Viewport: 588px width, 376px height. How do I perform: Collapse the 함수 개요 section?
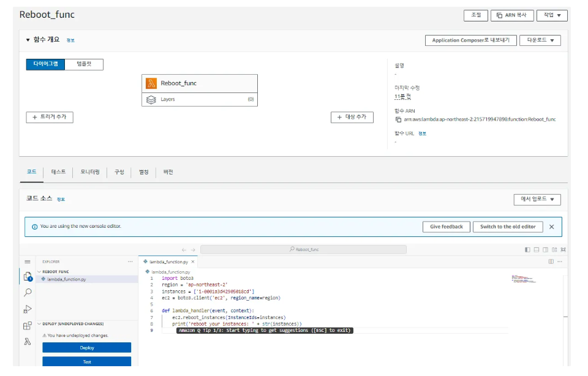coord(28,40)
